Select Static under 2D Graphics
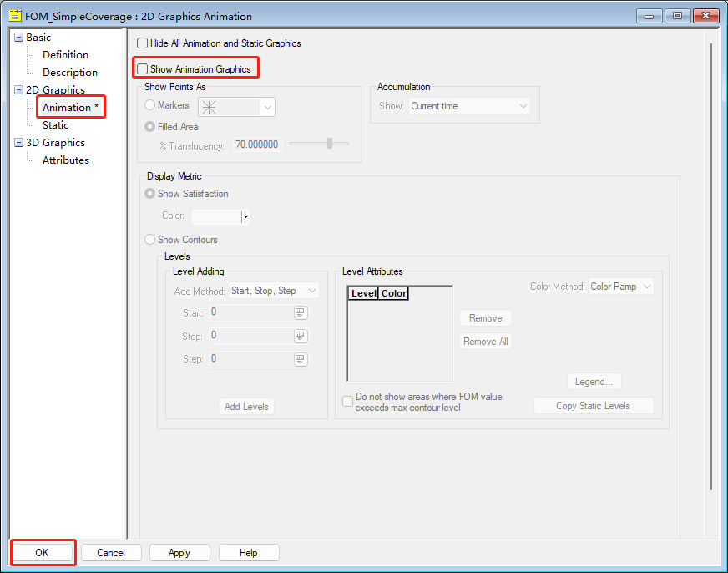 point(55,125)
